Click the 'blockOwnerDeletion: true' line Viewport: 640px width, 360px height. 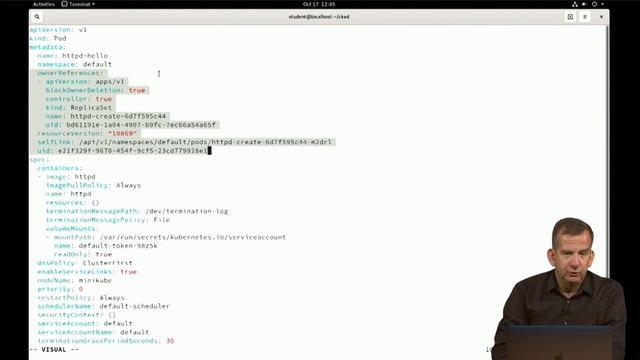pos(95,90)
